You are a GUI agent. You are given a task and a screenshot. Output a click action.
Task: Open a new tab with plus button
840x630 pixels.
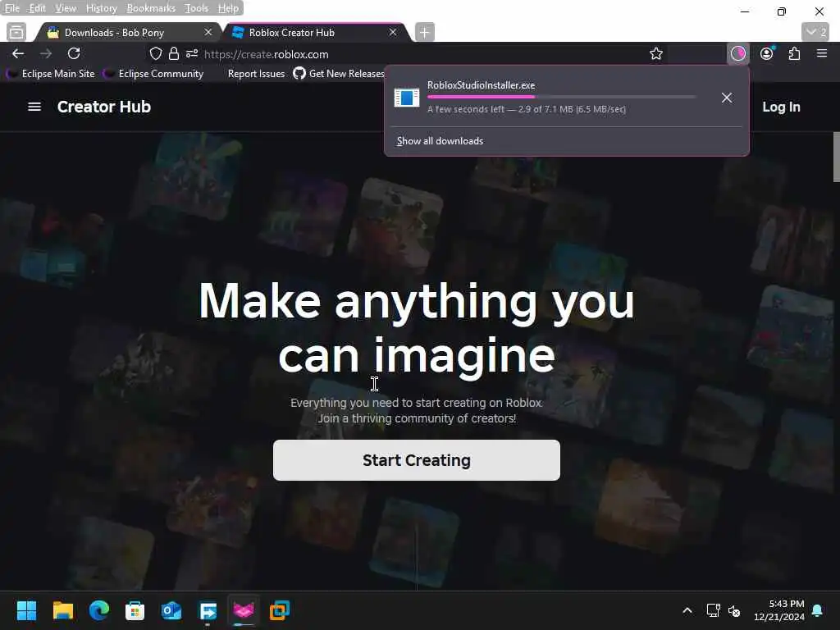point(424,32)
